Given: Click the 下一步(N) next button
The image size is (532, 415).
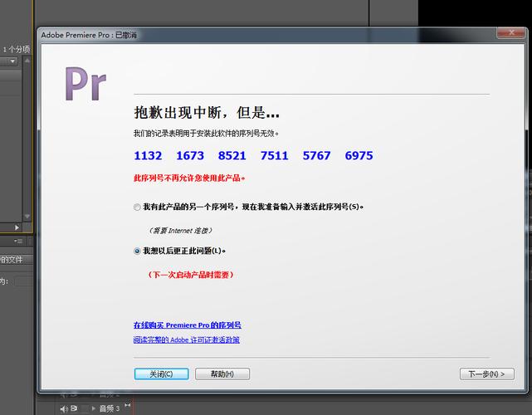Looking at the screenshot, I should pyautogui.click(x=487, y=374).
